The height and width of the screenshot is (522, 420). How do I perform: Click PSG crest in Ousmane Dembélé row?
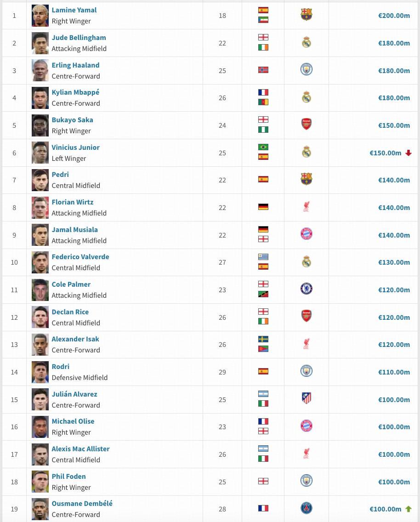(306, 509)
